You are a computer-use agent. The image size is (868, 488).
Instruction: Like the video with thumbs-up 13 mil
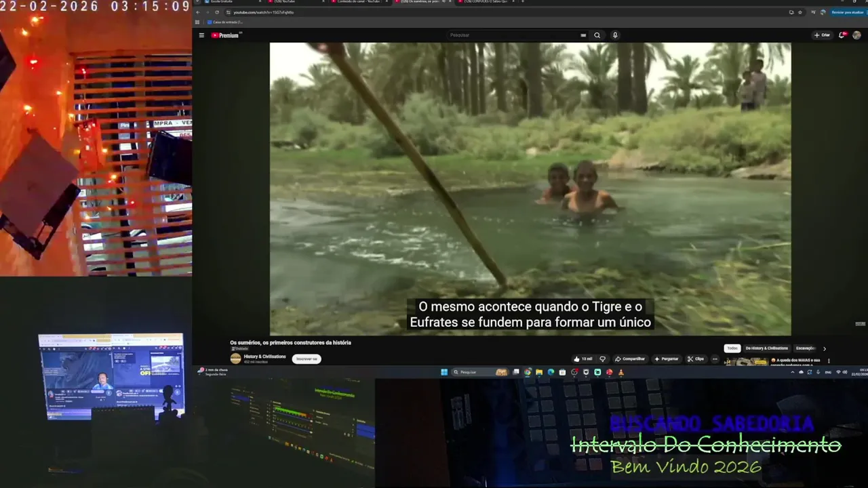583,359
